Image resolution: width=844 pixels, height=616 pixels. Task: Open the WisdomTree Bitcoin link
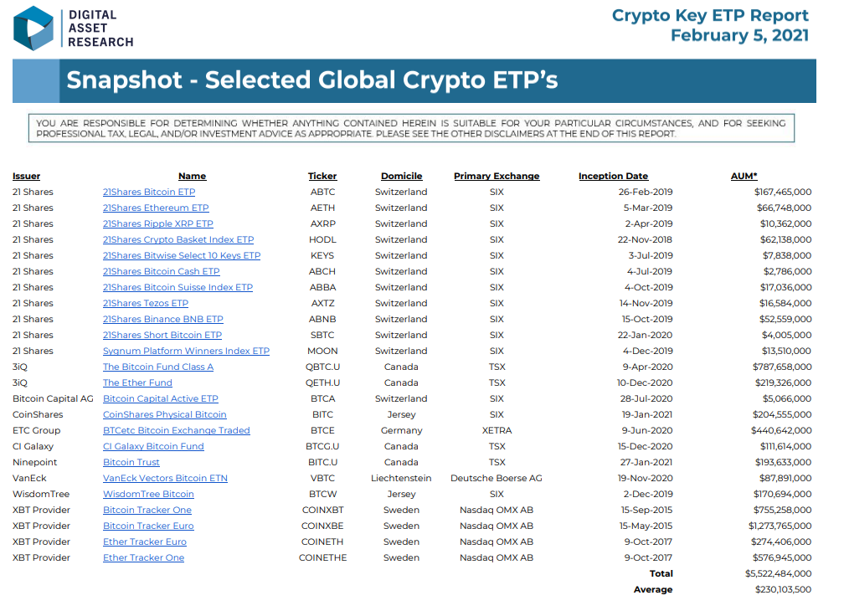tap(148, 494)
